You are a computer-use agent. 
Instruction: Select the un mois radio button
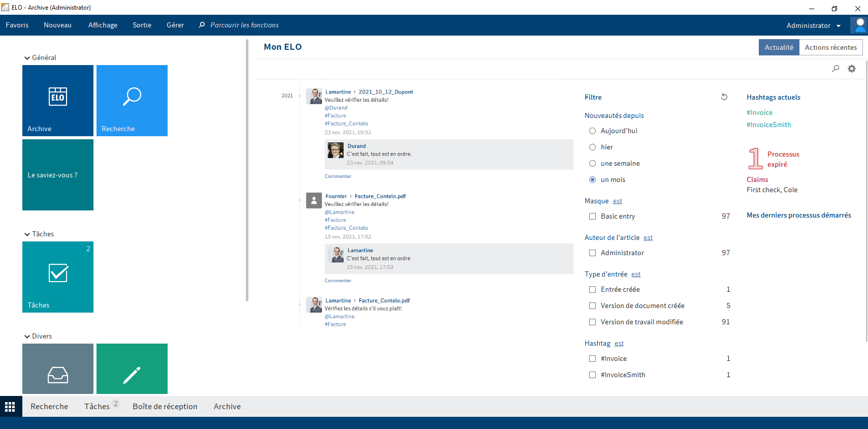(x=592, y=179)
